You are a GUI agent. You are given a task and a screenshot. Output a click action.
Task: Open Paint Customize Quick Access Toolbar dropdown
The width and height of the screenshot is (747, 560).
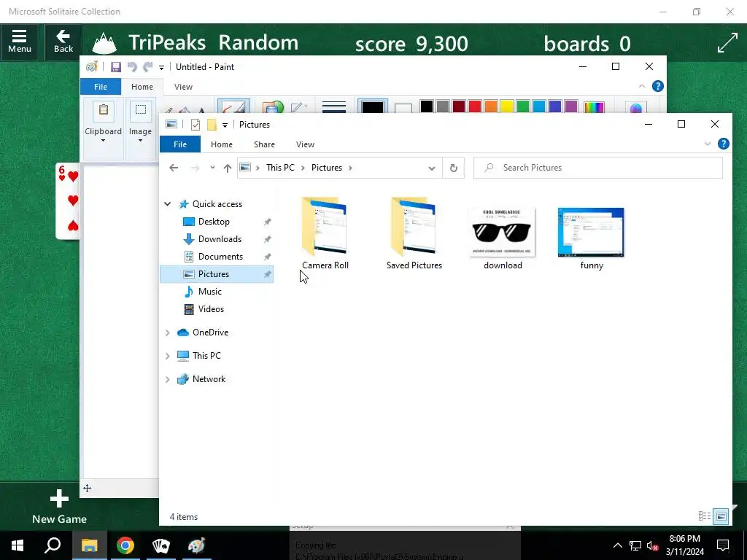pos(161,68)
